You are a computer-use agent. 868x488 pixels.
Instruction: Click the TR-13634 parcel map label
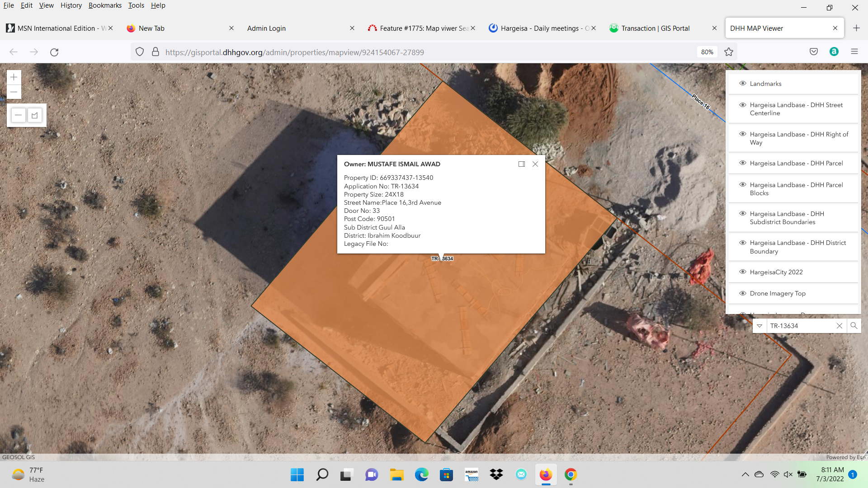point(442,259)
